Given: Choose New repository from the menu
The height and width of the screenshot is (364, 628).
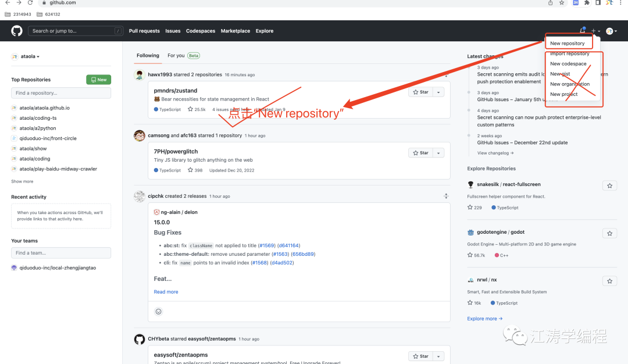Looking at the screenshot, I should tap(567, 43).
